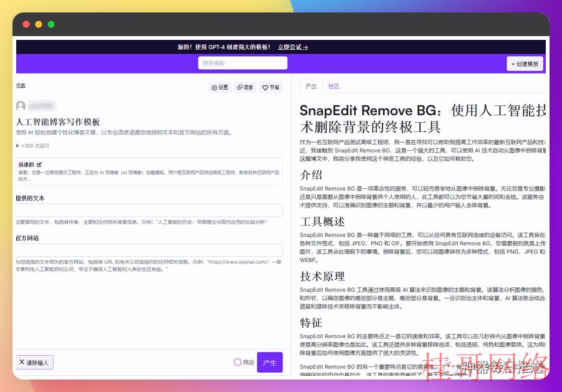
Task: Click the prompt preview text under 迅速的
Action: point(149,175)
